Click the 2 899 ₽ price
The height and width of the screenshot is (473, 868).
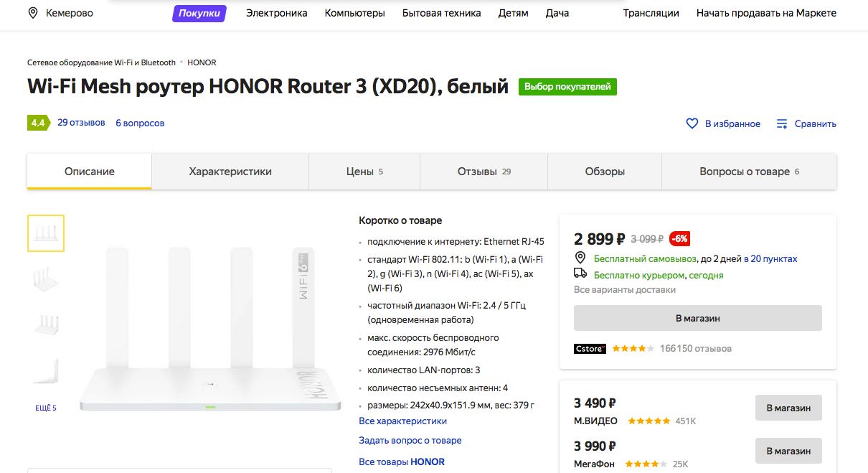pyautogui.click(x=600, y=239)
